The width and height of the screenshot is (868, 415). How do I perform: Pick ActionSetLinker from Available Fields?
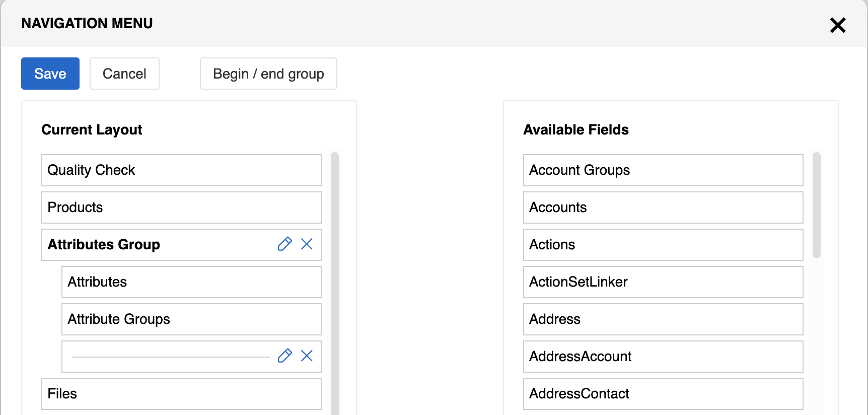click(663, 282)
